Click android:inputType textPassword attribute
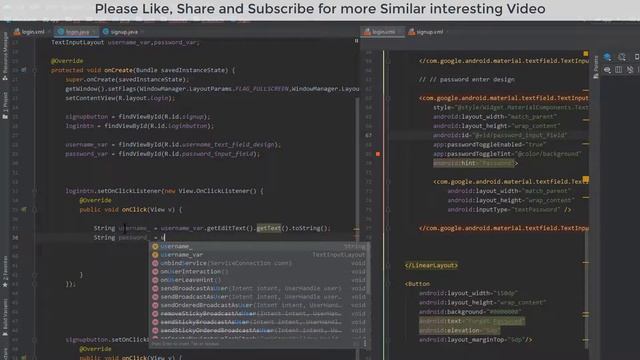This screenshot has width=640, height=360. 509,209
